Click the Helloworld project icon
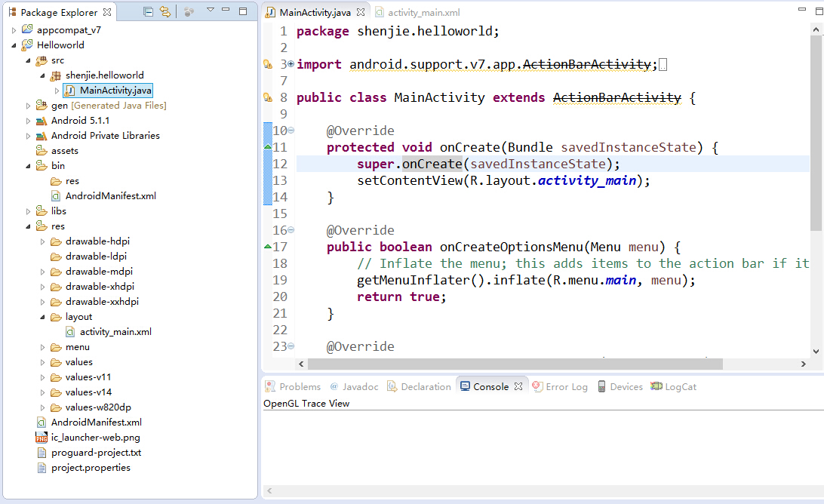Viewport: 824px width, 504px height. pos(27,45)
